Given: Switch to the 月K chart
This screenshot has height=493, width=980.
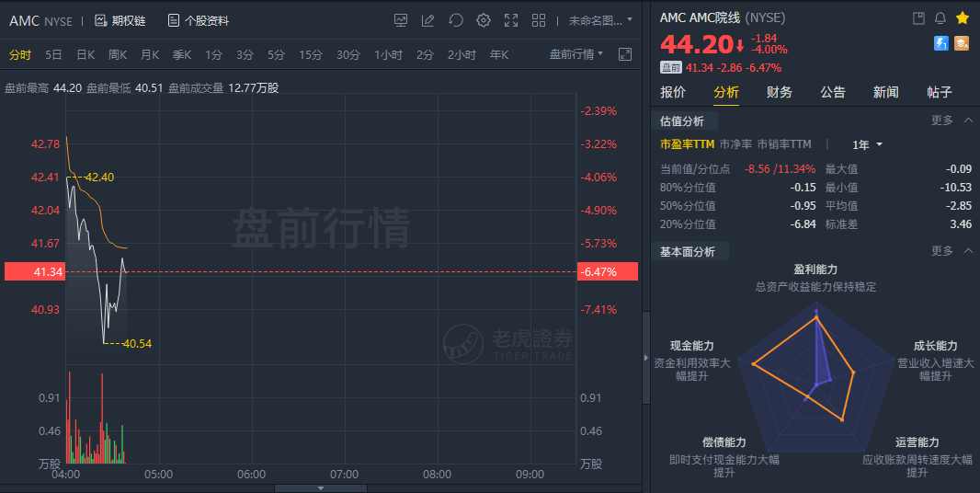Looking at the screenshot, I should pos(150,55).
